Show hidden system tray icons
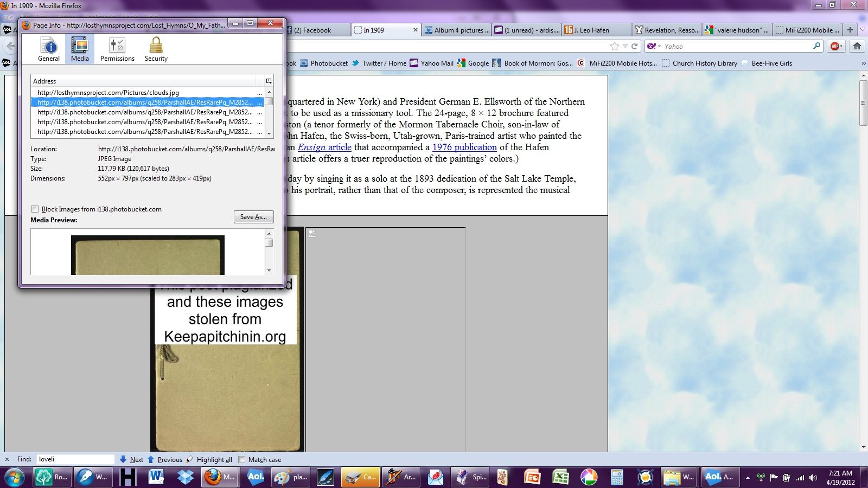This screenshot has width=868, height=488. [748, 478]
